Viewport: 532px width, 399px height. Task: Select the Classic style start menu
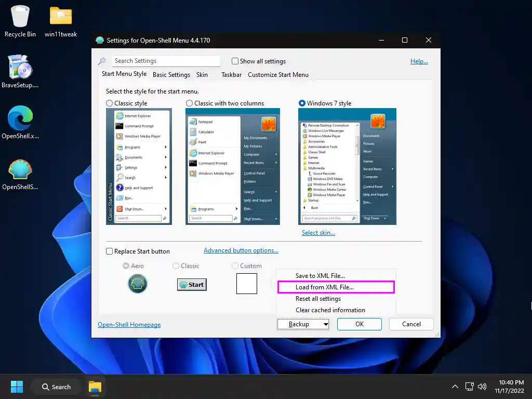109,103
